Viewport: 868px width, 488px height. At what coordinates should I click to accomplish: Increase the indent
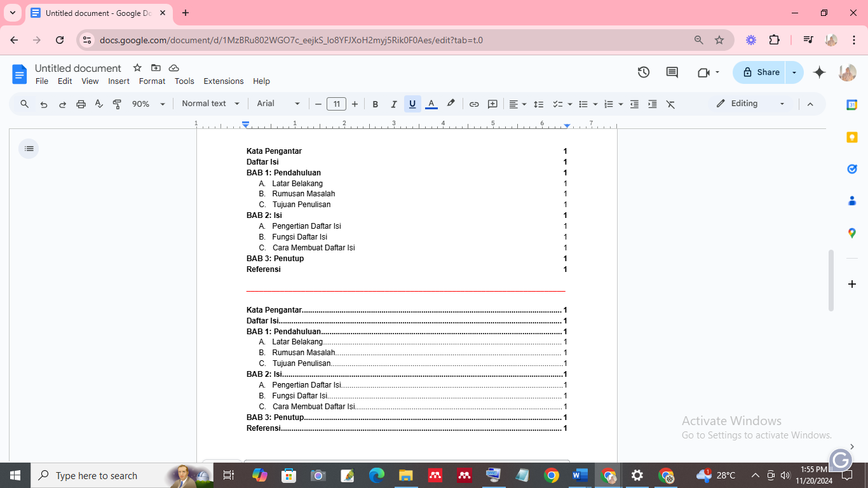(x=653, y=104)
